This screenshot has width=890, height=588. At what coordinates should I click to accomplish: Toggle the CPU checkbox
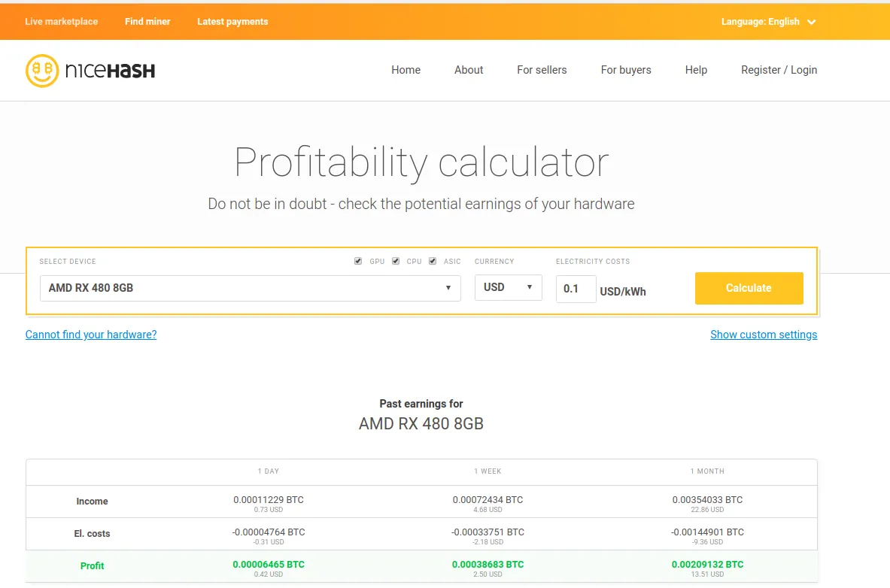click(x=396, y=261)
